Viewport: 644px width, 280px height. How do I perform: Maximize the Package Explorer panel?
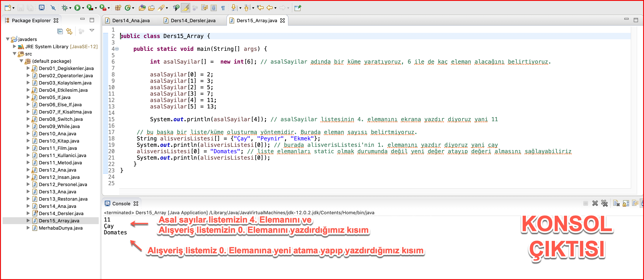pos(92,20)
